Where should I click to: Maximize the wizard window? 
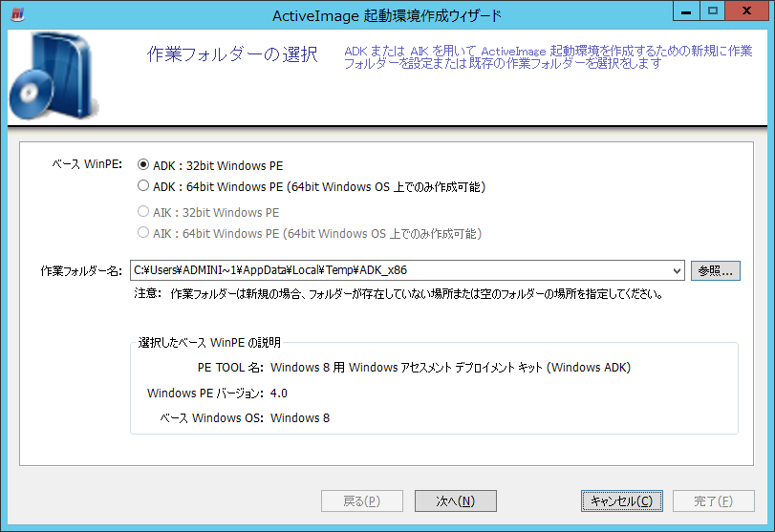tap(712, 11)
